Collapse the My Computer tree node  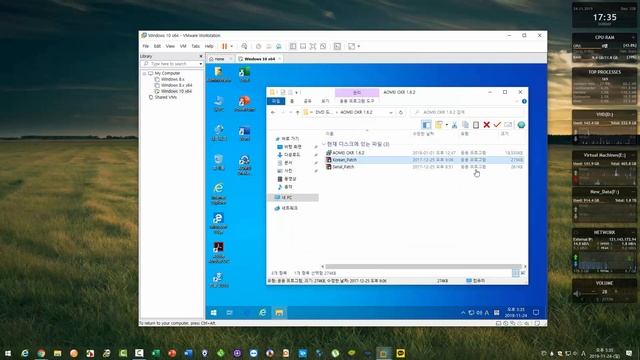click(x=144, y=73)
